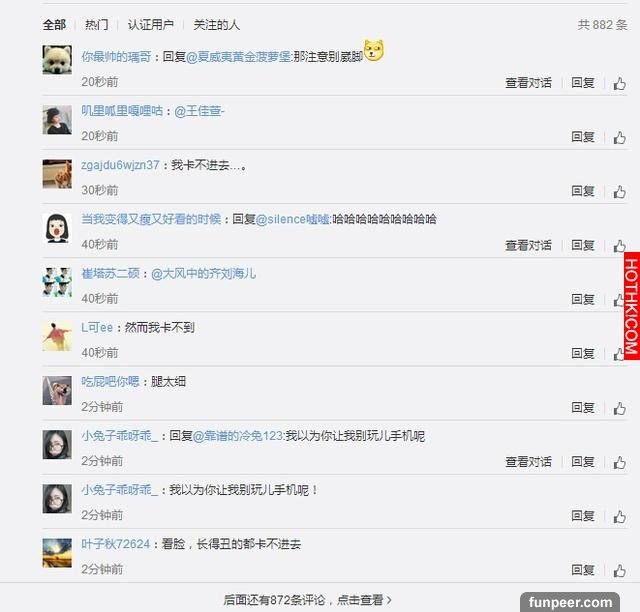Like the 我以为你让我别玩儿手机呢！ comment

(619, 516)
